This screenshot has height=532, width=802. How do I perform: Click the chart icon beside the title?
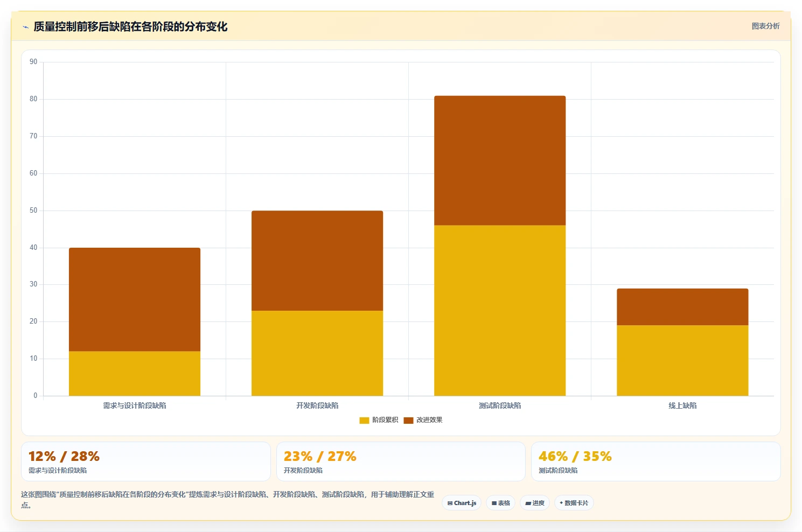pyautogui.click(x=25, y=27)
